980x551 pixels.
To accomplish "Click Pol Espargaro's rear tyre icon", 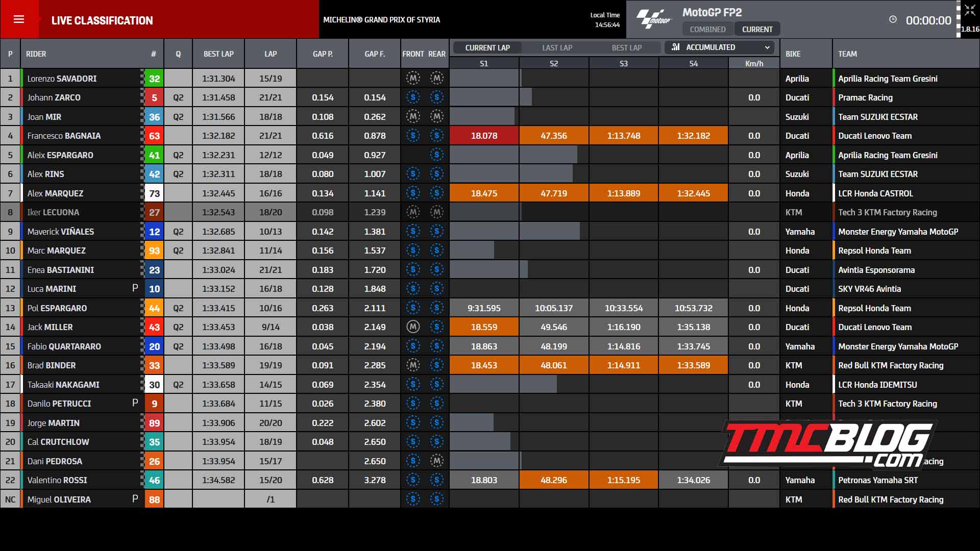I will coord(436,308).
